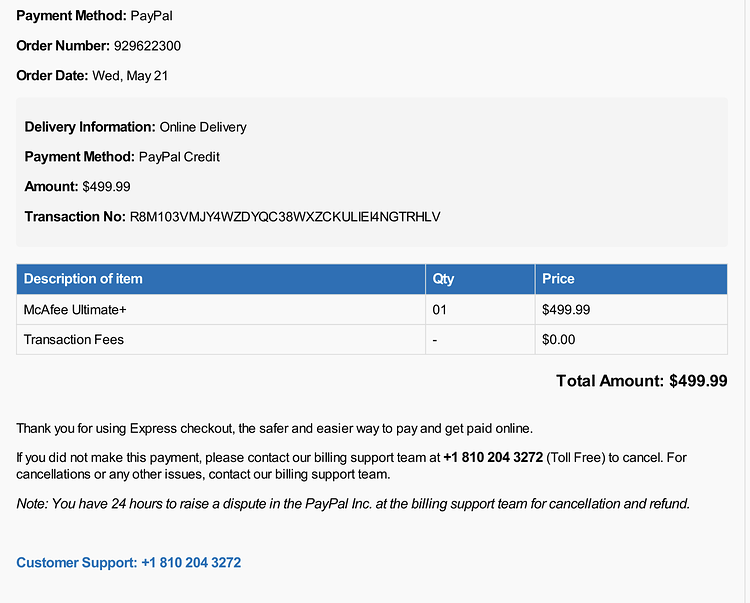Click the Payment Method PayPal Credit line
Viewport: 750px width, 603px height.
coord(122,157)
